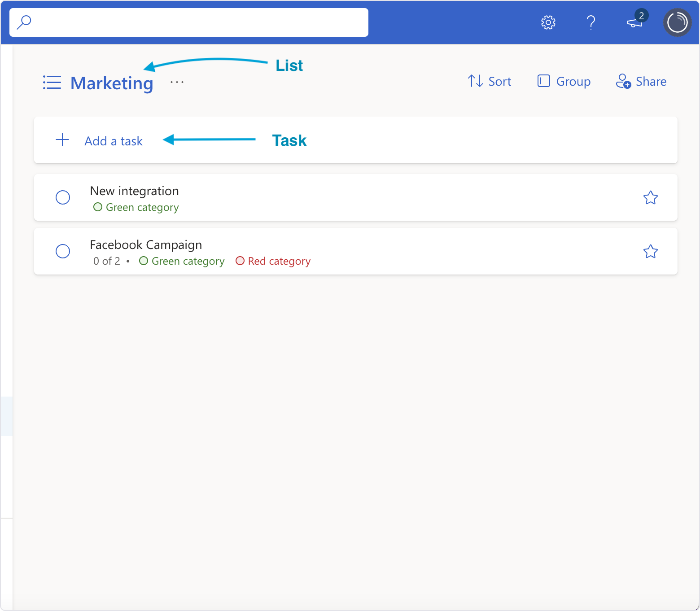
Task: Open the Marketing list options ellipsis
Action: click(x=177, y=83)
